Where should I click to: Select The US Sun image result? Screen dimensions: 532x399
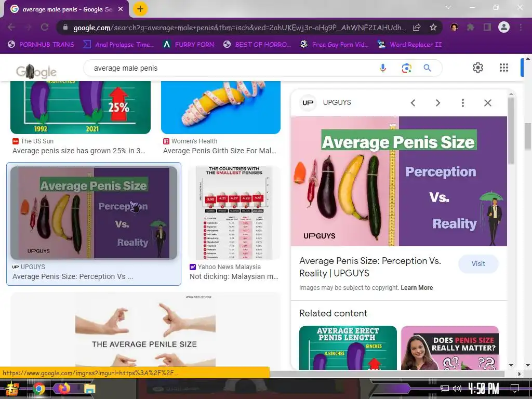pos(81,107)
